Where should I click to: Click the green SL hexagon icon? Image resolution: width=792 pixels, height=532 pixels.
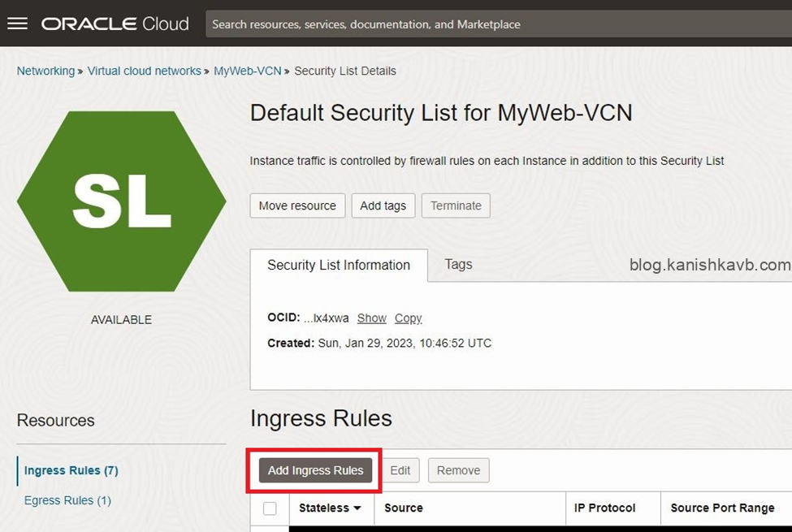tap(121, 202)
